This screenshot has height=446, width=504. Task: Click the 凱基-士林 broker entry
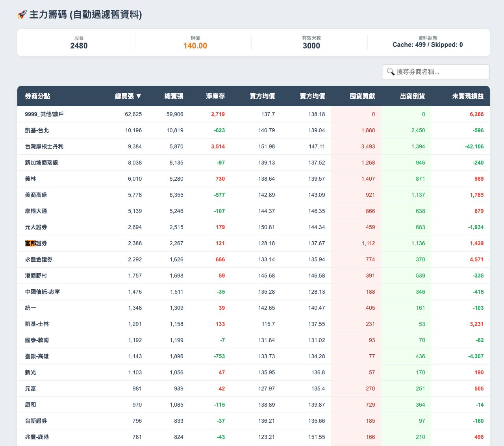click(37, 324)
